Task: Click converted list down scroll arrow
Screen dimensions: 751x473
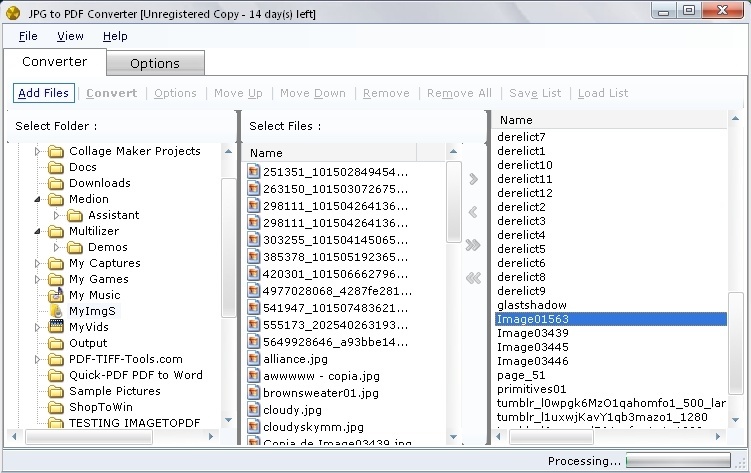Action: pos(736,420)
